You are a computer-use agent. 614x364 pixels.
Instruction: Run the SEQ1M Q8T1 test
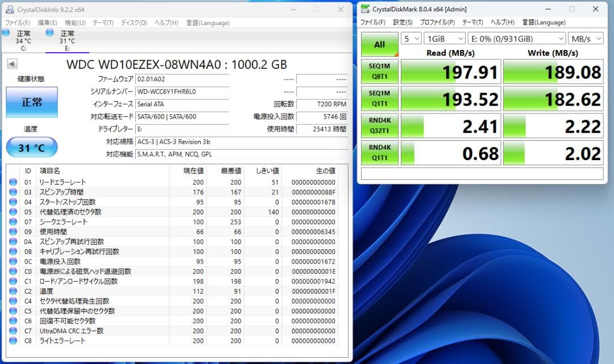pyautogui.click(x=379, y=71)
